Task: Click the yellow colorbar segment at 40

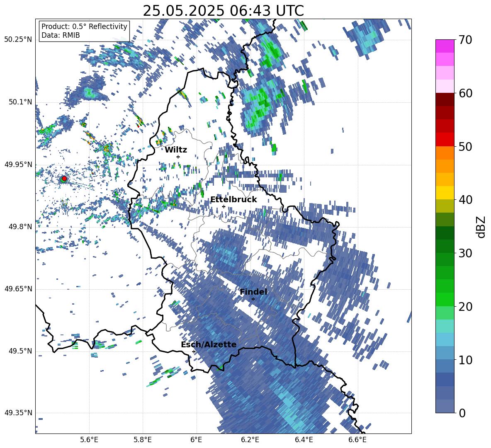Action: click(445, 193)
